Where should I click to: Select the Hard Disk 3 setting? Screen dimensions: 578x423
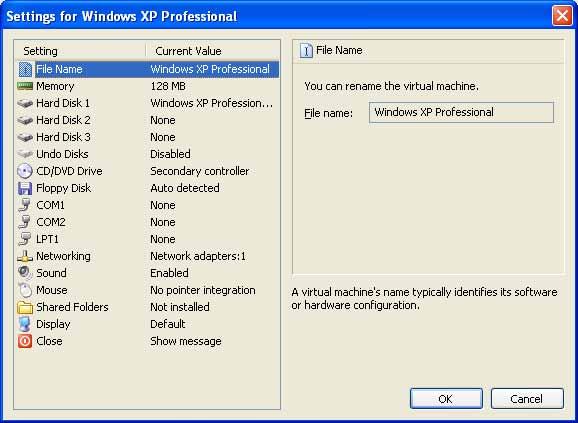pos(63,137)
